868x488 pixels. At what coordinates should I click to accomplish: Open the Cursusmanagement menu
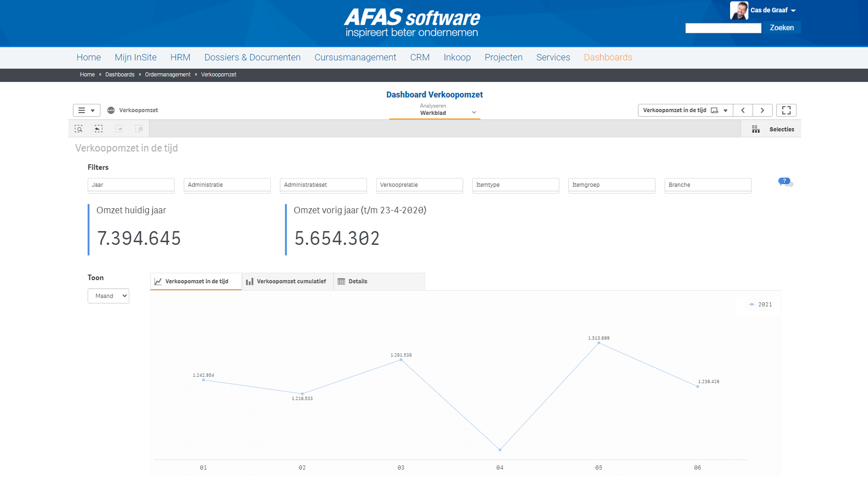coord(355,57)
